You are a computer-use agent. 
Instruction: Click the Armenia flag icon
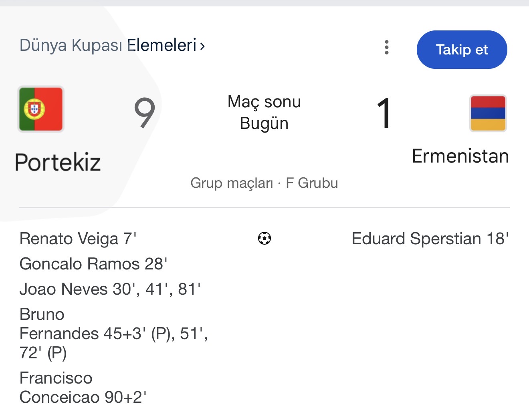pyautogui.click(x=488, y=113)
